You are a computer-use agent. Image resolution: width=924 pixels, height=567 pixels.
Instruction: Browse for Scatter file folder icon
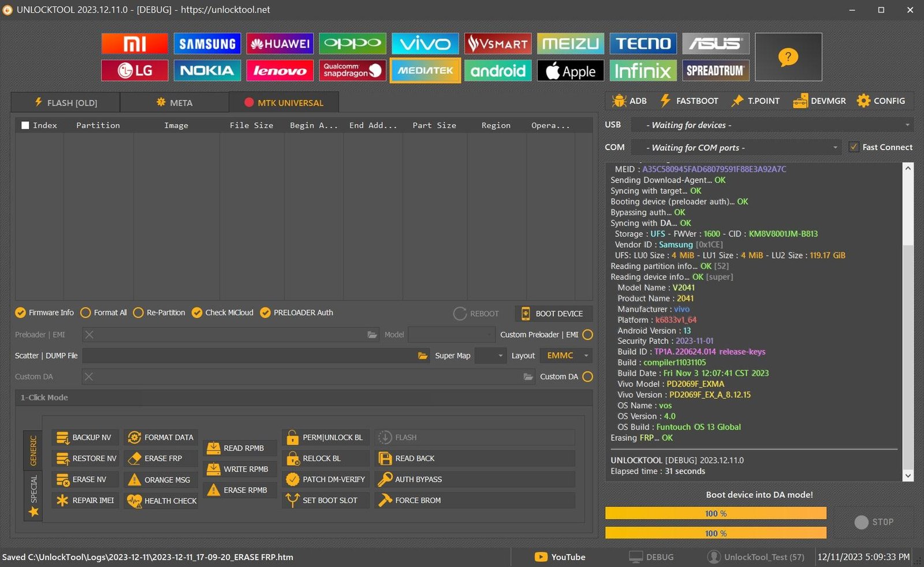[423, 356]
